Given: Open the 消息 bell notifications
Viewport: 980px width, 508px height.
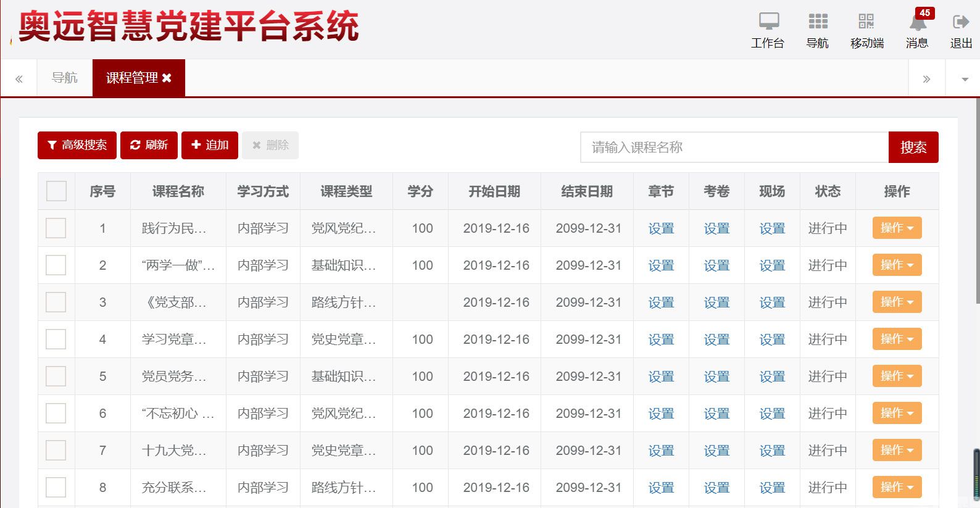Looking at the screenshot, I should click(918, 30).
